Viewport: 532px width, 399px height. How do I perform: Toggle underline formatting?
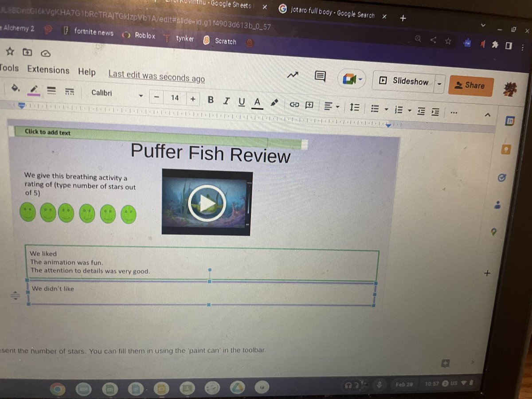pos(242,102)
